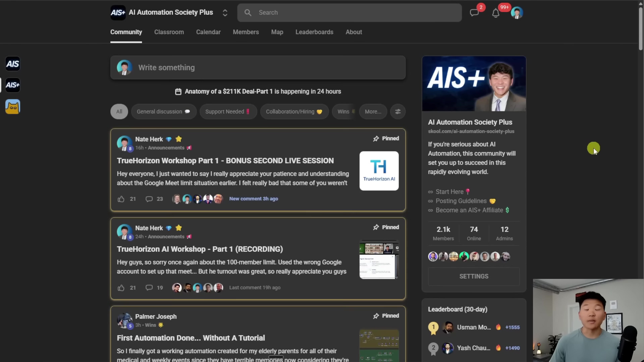Image resolution: width=644 pixels, height=362 pixels.
Task: Open Leaderboard (30-day) heading
Action: click(x=458, y=310)
